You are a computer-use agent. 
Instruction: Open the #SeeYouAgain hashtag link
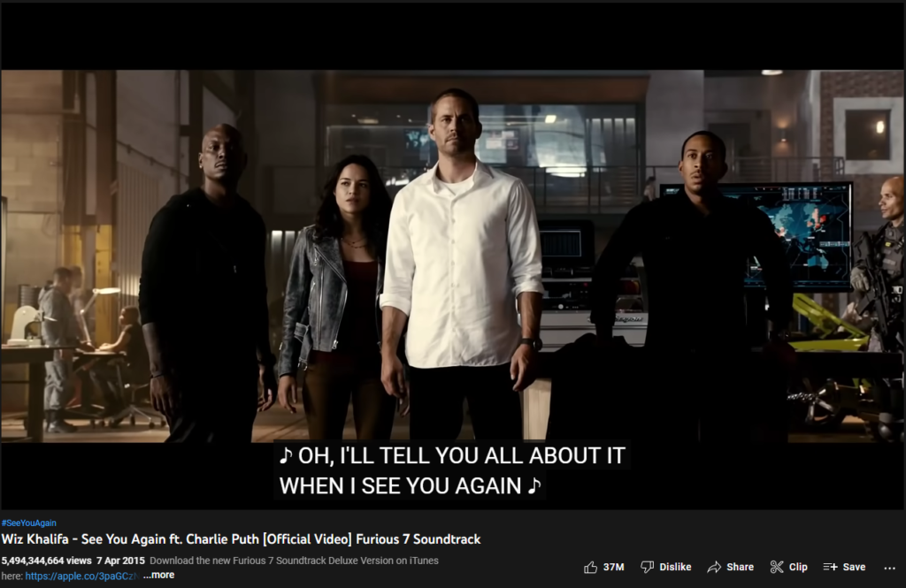pyautogui.click(x=29, y=523)
